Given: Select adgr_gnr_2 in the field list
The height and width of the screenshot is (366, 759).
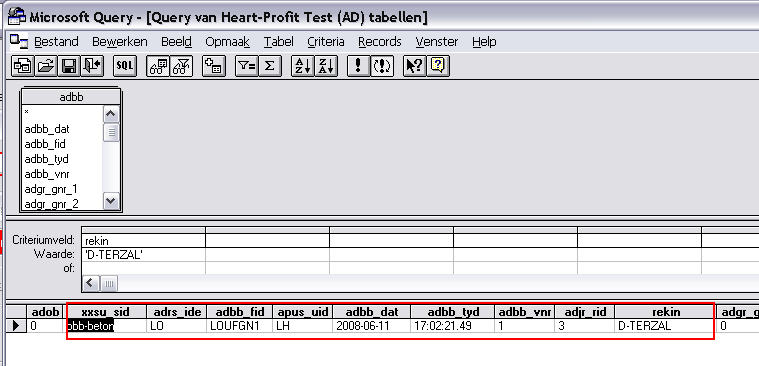Looking at the screenshot, I should click(51, 204).
